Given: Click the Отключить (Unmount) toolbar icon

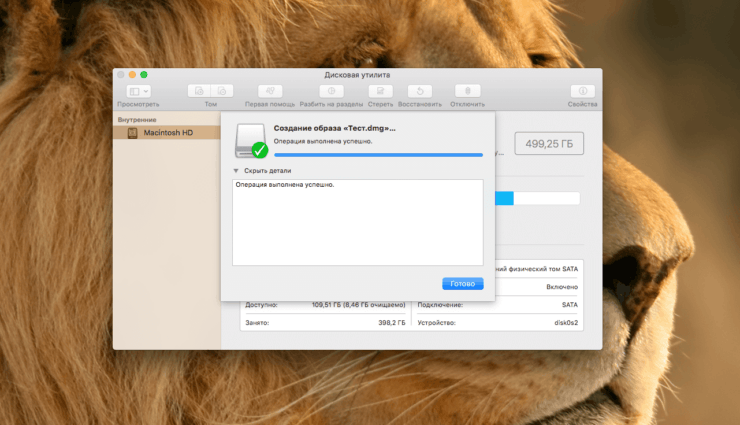Looking at the screenshot, I should (467, 91).
